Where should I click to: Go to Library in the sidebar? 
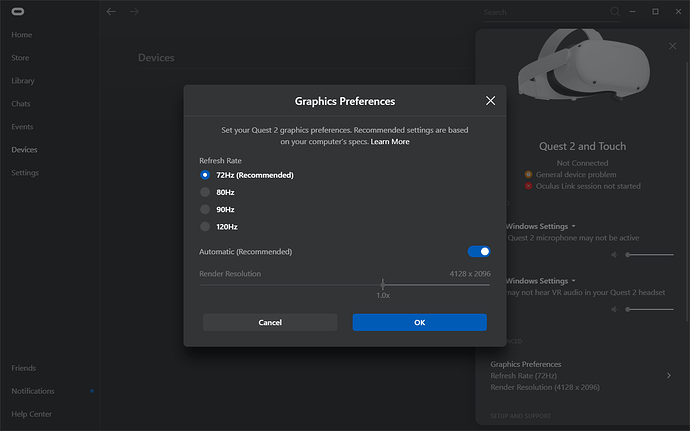(24, 81)
